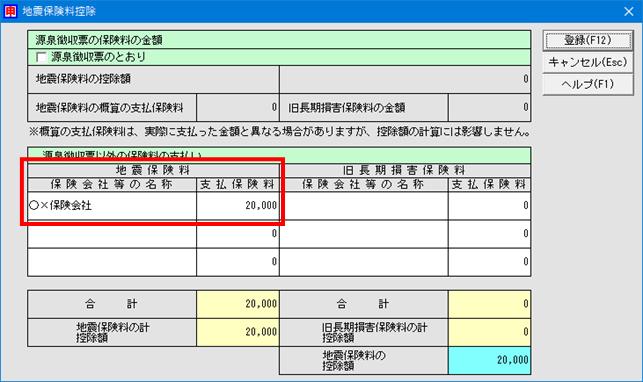Click the 20,000 earthquake premium payment field
Screen dimensions: 643x382
pyautogui.click(x=238, y=205)
